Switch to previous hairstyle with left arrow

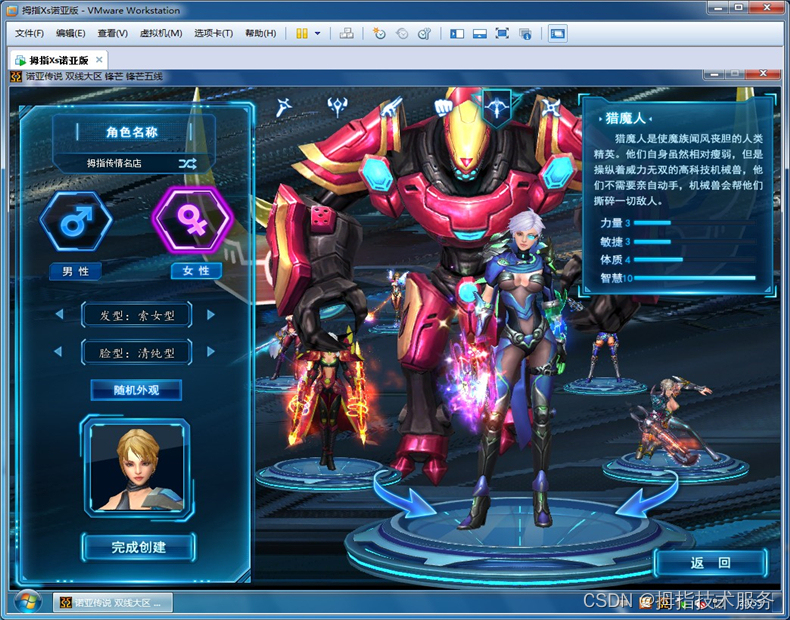[x=59, y=314]
